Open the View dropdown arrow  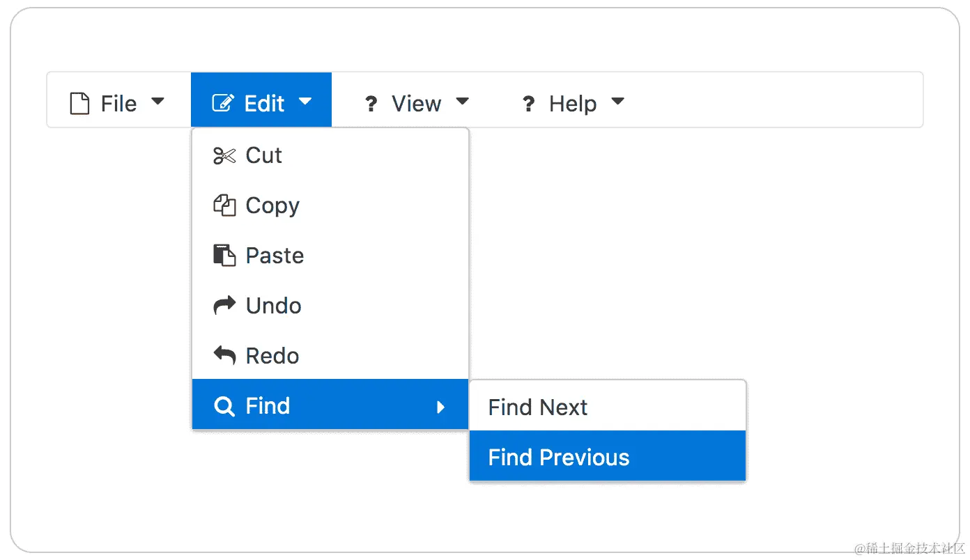click(462, 102)
